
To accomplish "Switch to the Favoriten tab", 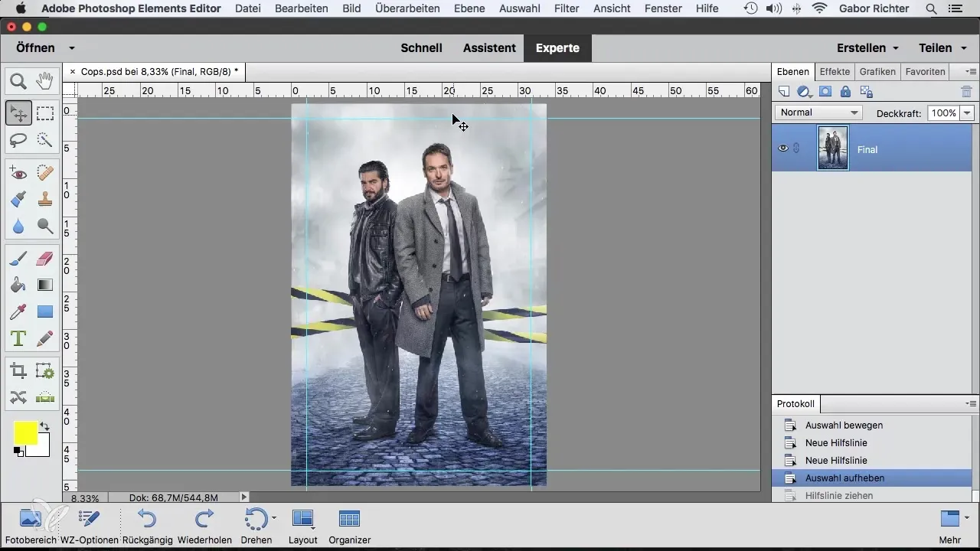I will click(x=925, y=72).
